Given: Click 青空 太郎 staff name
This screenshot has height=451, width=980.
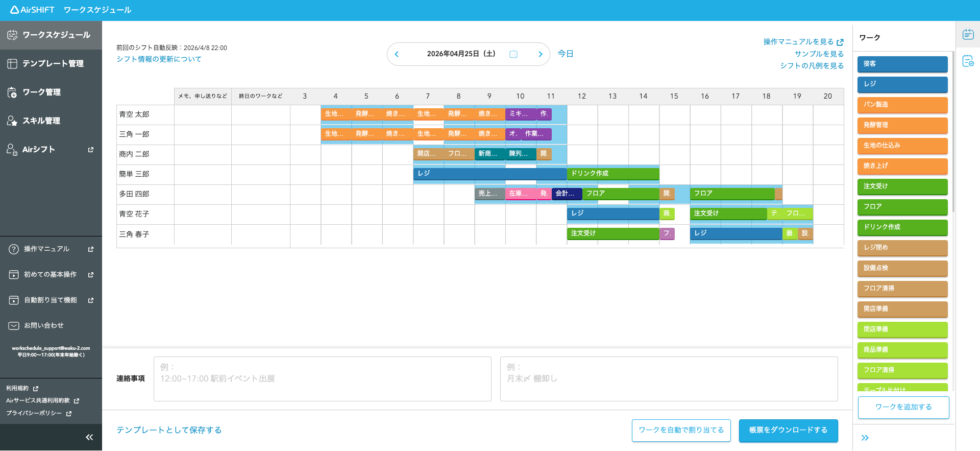Looking at the screenshot, I should [x=134, y=114].
